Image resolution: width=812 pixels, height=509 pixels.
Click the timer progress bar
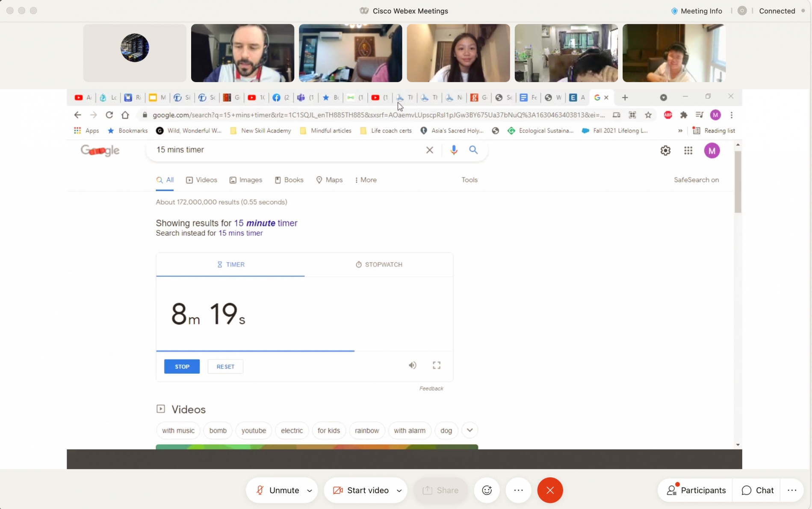click(304, 351)
